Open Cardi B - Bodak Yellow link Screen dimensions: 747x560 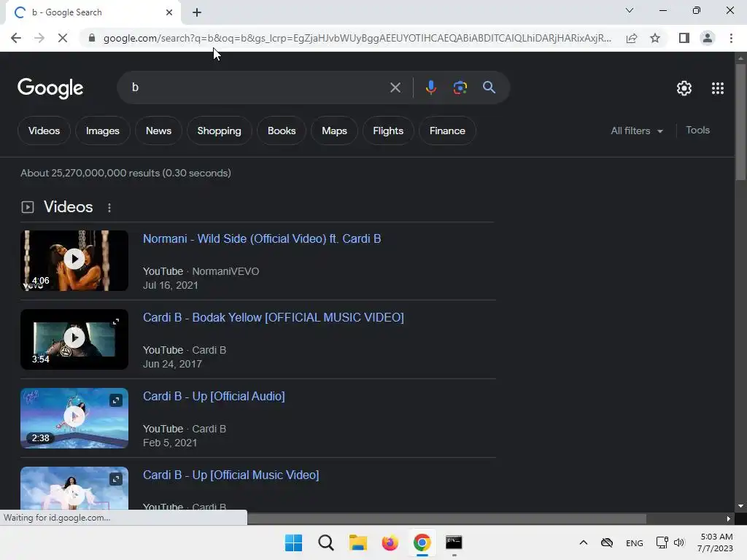pyautogui.click(x=274, y=317)
